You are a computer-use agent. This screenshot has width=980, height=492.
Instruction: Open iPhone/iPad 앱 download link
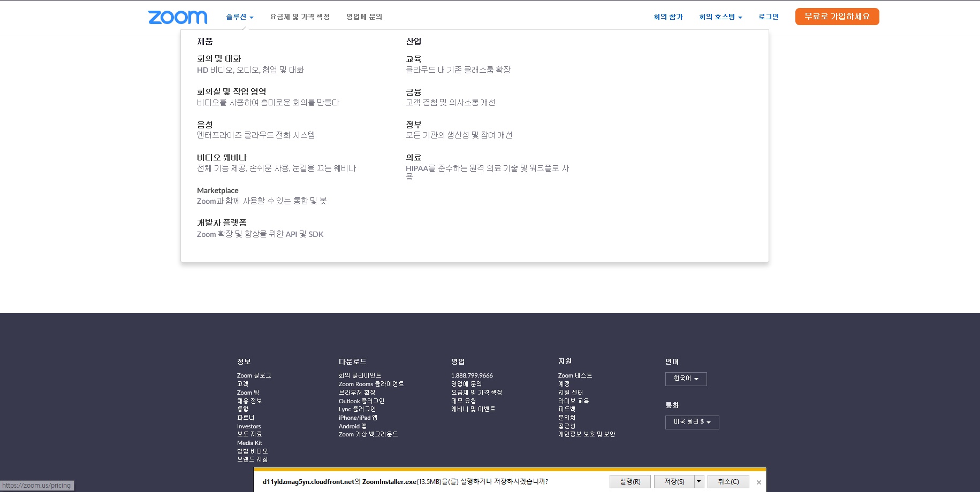(358, 418)
